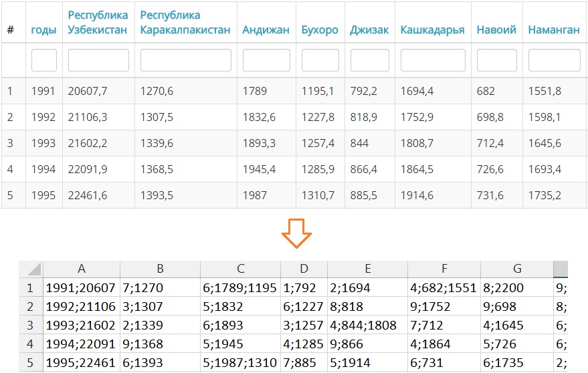Focus the годы filter input box
Image resolution: width=588 pixels, height=373 pixels.
(44, 60)
